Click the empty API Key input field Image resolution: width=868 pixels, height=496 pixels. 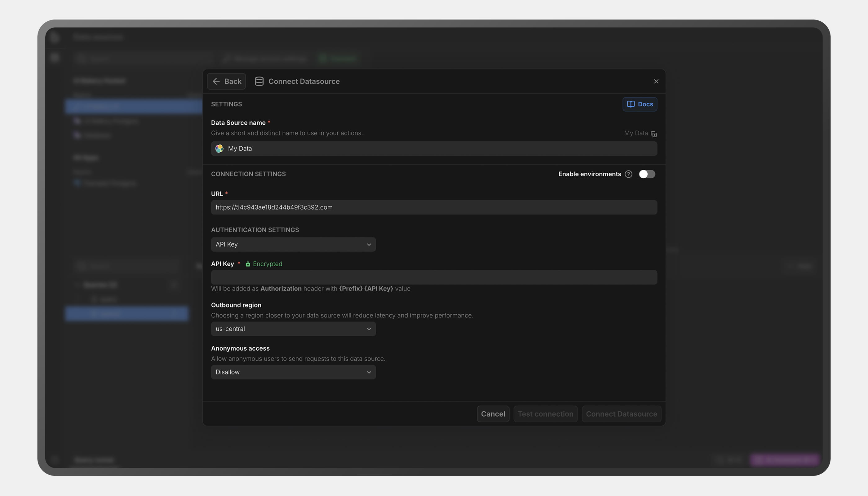coord(434,278)
